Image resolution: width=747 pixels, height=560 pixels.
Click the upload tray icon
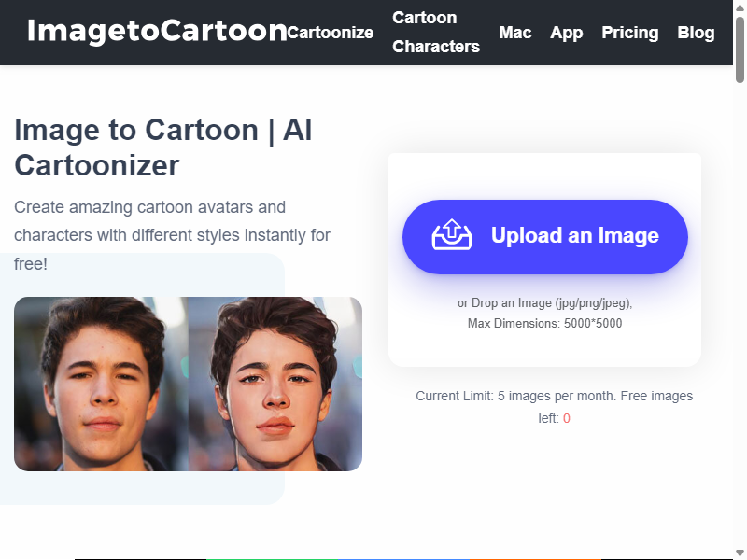pos(452,234)
